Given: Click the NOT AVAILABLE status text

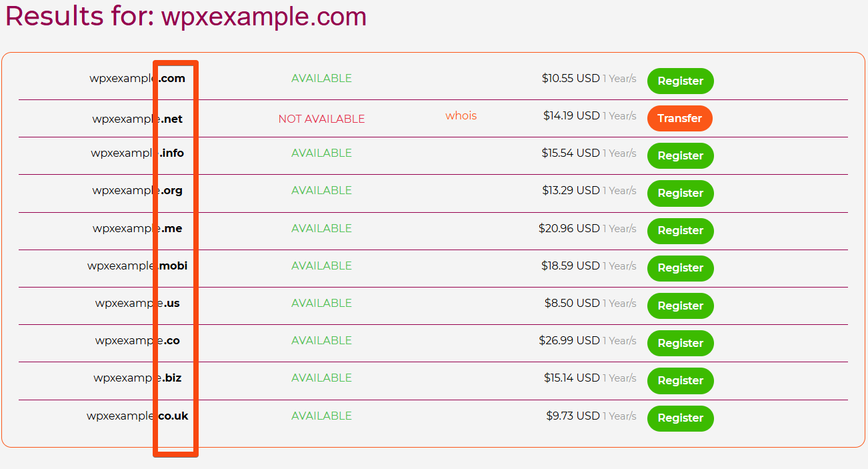Looking at the screenshot, I should click(321, 119).
